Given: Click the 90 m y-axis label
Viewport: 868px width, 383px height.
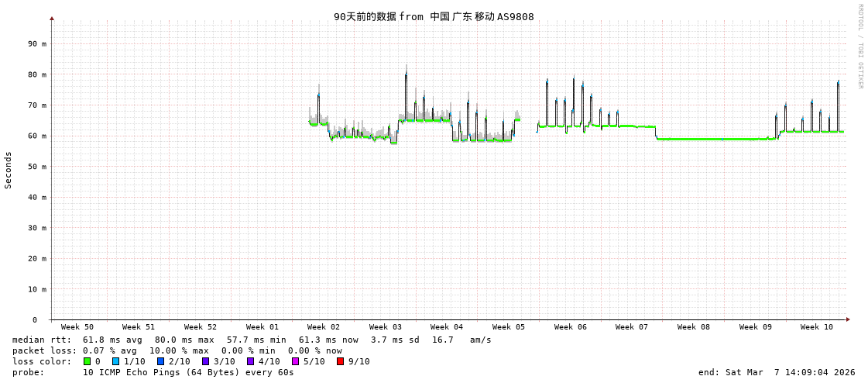Looking at the screenshot, I should pos(37,43).
